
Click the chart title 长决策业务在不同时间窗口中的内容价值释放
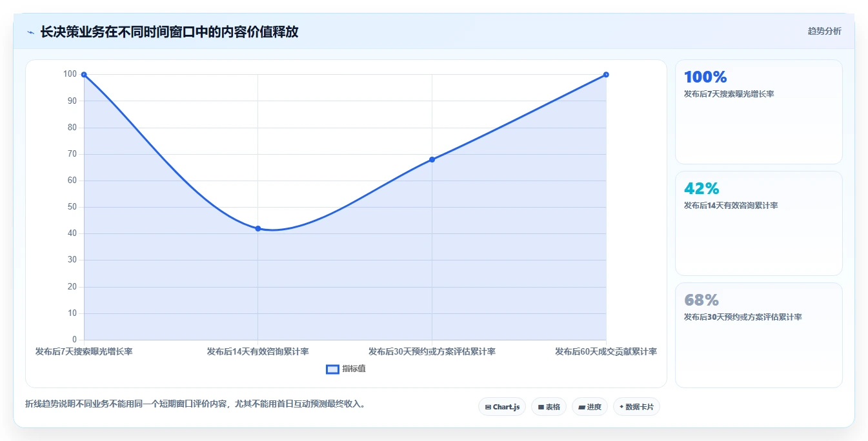169,32
